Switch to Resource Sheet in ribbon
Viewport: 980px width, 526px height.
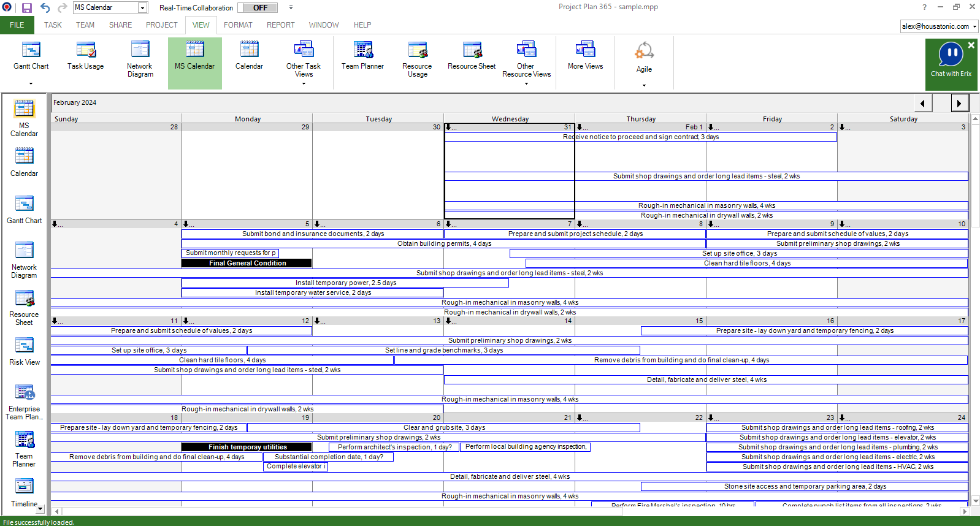pyautogui.click(x=471, y=56)
